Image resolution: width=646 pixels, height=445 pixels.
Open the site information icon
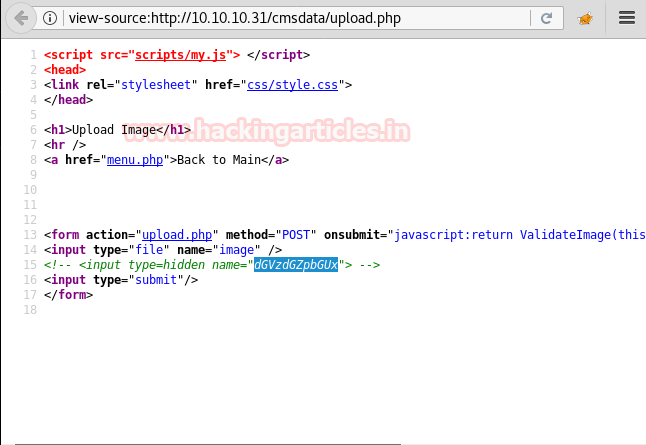50,18
